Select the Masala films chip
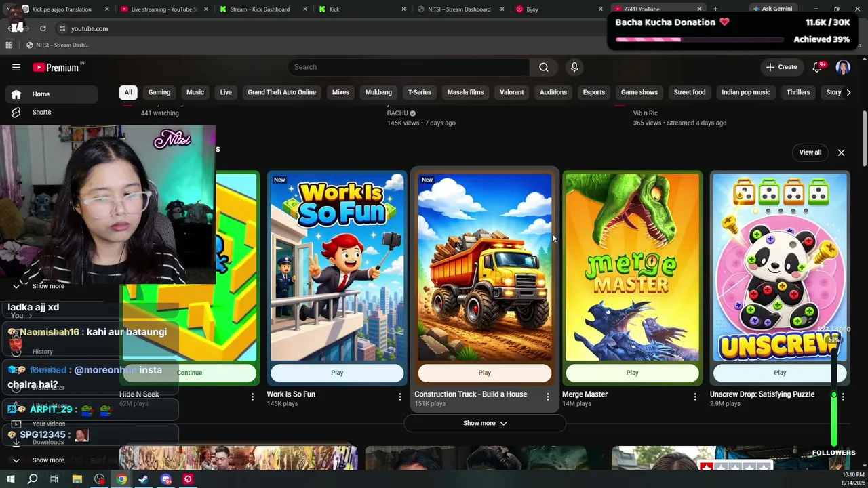 point(465,92)
